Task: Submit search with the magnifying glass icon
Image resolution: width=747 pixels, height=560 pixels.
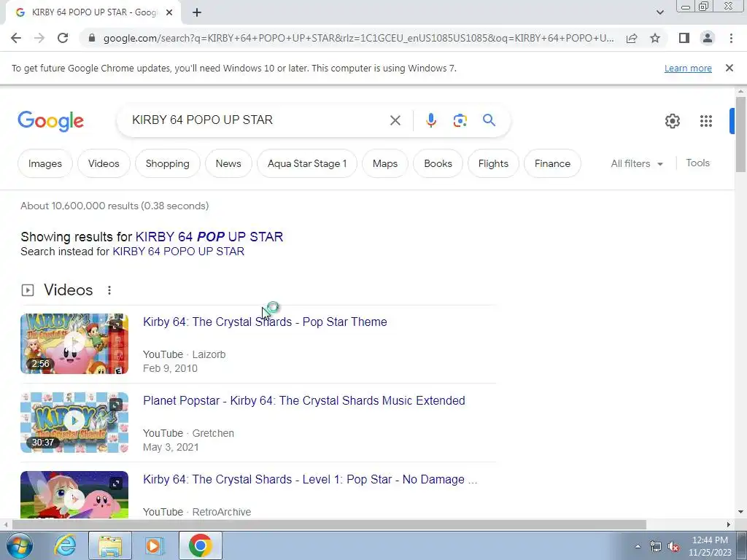Action: (489, 120)
